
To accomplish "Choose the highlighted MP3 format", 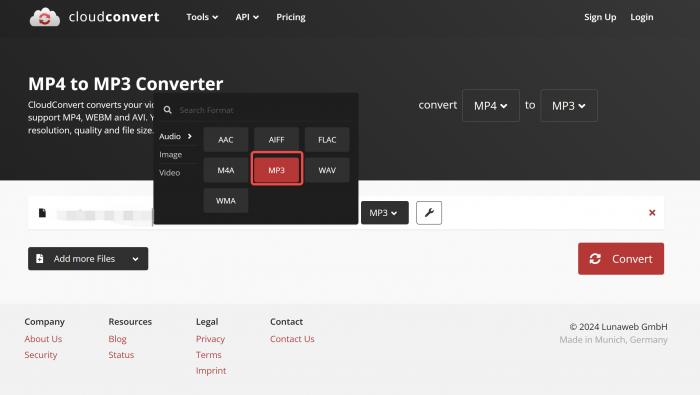I will 276,170.
